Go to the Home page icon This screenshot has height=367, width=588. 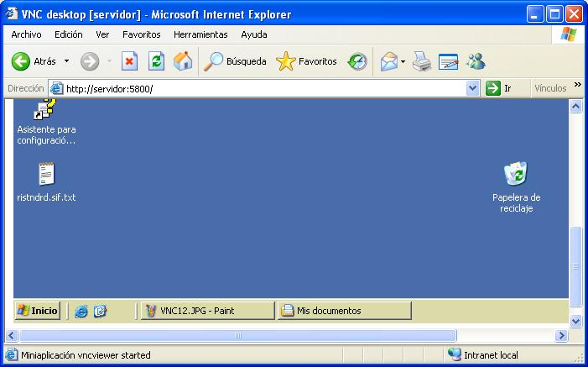(182, 61)
